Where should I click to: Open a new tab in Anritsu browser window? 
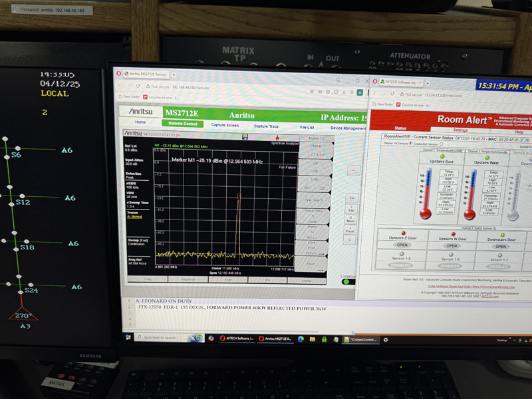(x=174, y=74)
